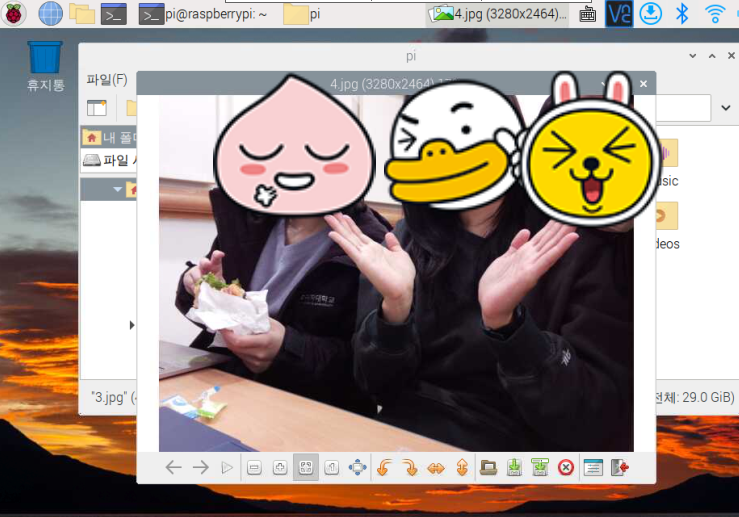Select filesystem root entry in the sidebar
This screenshot has width=739, height=517.
point(108,160)
